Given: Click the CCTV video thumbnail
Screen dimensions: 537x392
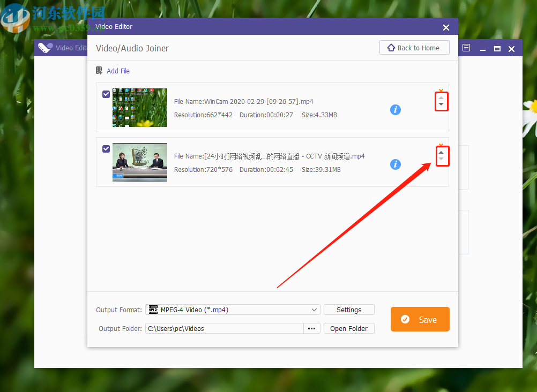Looking at the screenshot, I should 139,163.
